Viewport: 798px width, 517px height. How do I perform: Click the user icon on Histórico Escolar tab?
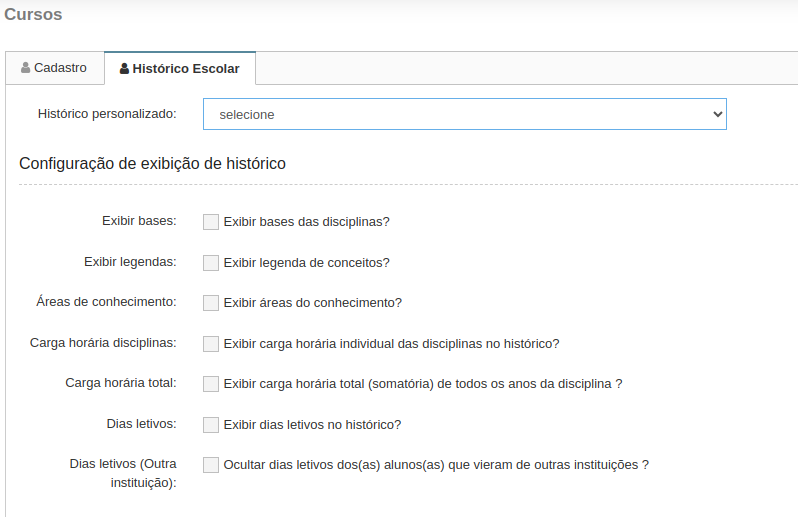tap(124, 69)
